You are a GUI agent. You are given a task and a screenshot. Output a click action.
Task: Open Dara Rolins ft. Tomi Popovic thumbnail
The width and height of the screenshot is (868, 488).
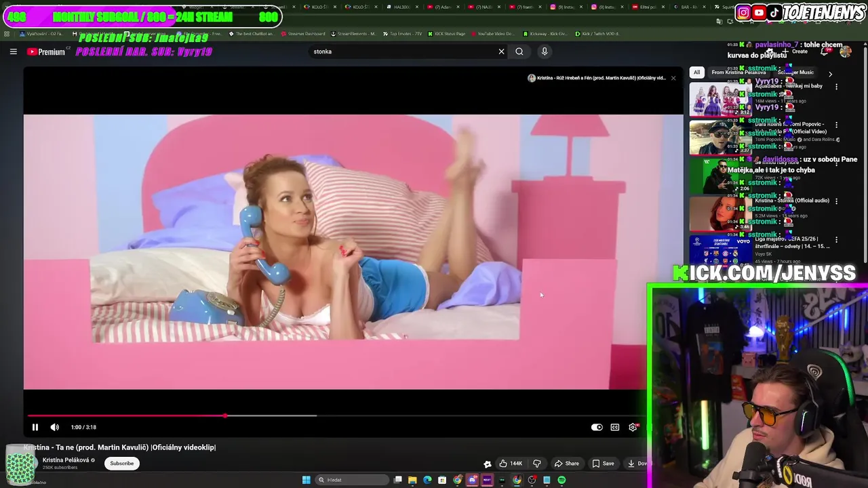[x=720, y=138]
